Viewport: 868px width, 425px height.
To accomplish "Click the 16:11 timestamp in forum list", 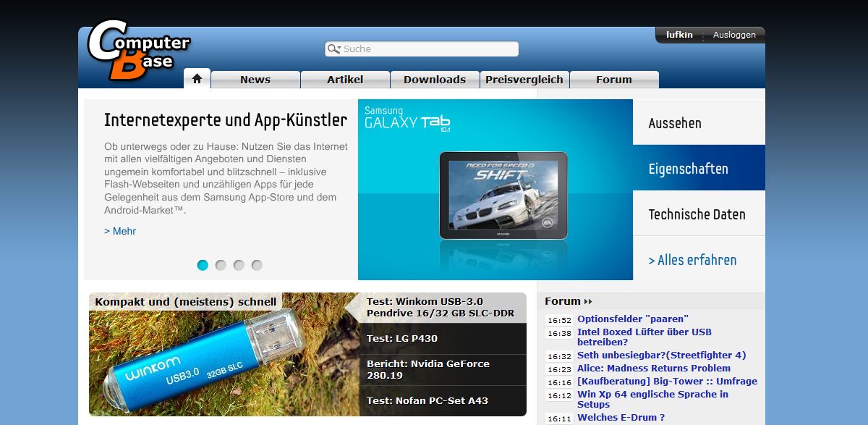I will point(559,418).
